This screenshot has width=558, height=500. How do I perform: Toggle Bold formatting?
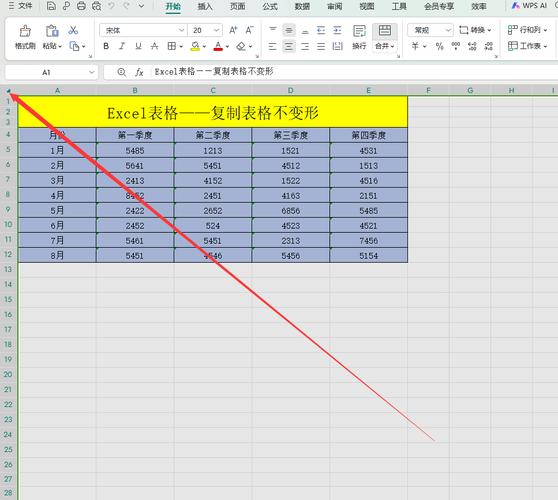tap(106, 46)
